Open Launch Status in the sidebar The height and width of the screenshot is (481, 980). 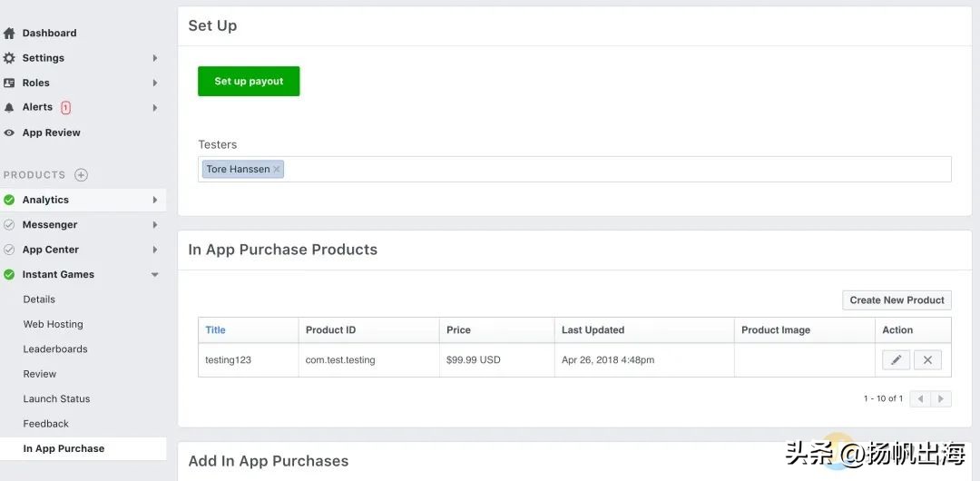click(56, 399)
